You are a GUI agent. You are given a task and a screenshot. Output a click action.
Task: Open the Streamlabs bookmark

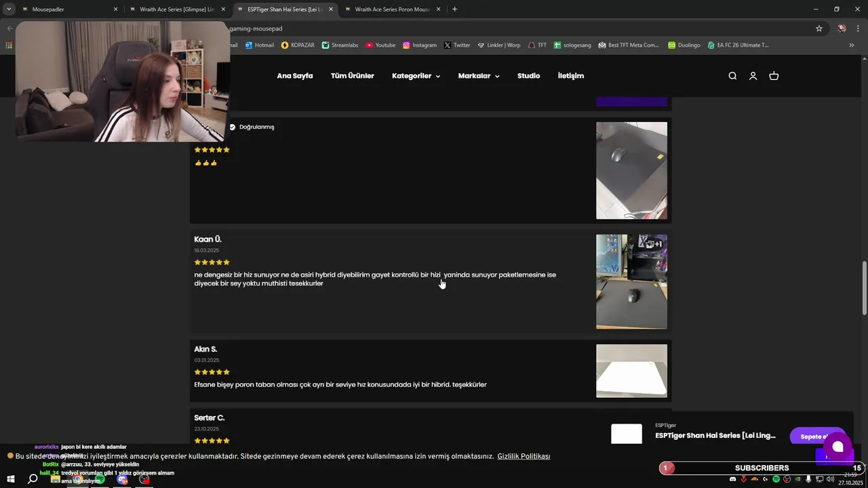tap(340, 45)
